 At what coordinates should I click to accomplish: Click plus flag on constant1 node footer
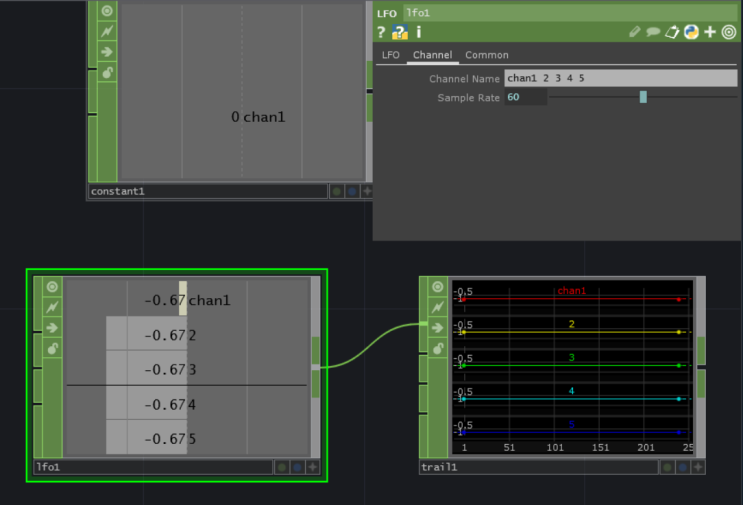click(x=367, y=191)
